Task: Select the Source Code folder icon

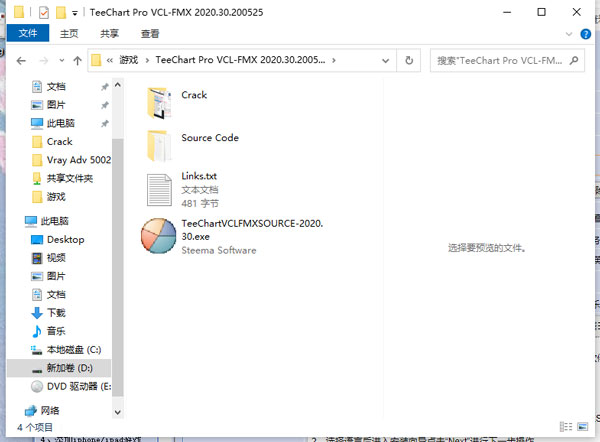Action: click(x=159, y=146)
